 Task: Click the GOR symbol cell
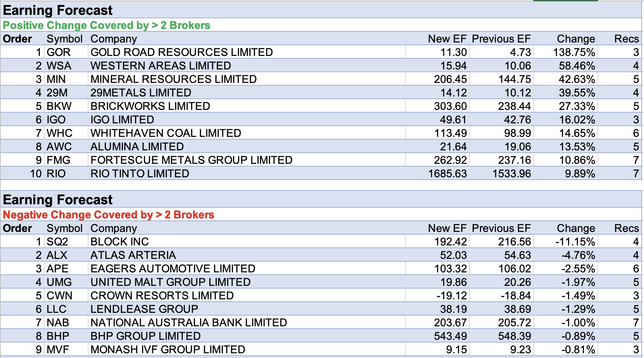point(59,52)
